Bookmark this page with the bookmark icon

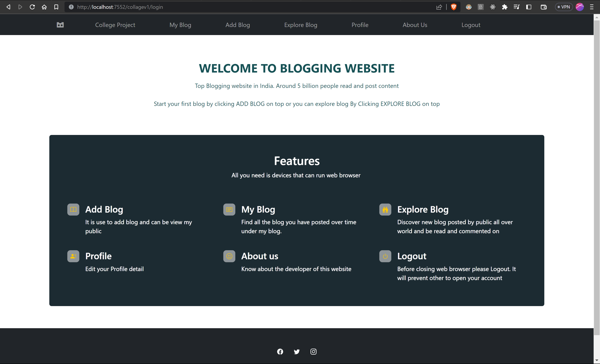point(56,7)
